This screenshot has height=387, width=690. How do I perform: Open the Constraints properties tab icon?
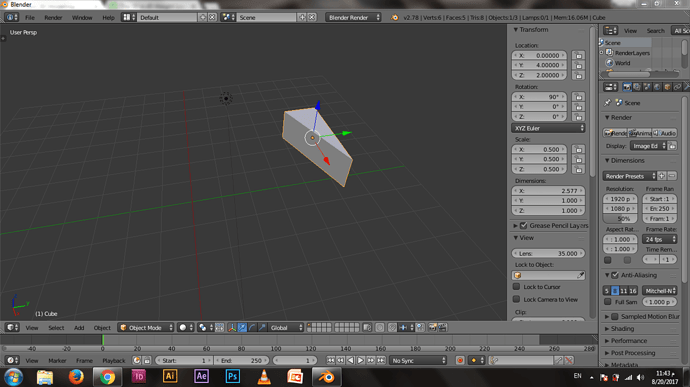(x=677, y=87)
